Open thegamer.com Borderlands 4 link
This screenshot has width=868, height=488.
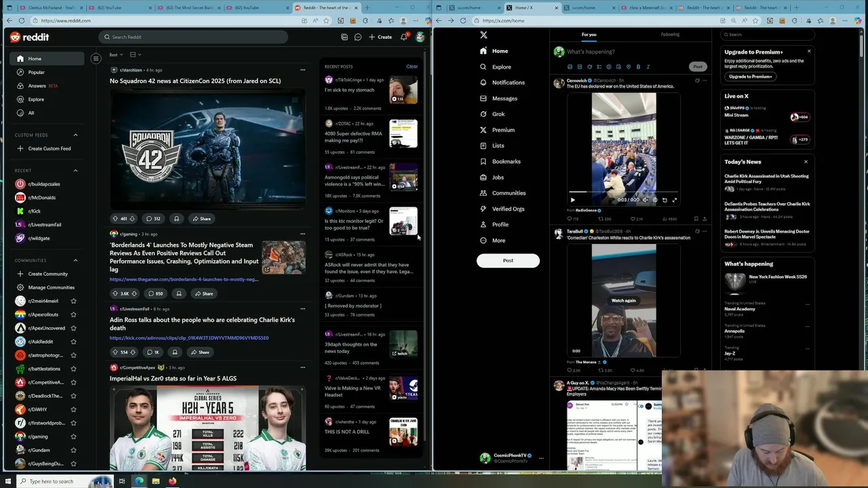pyautogui.click(x=184, y=279)
